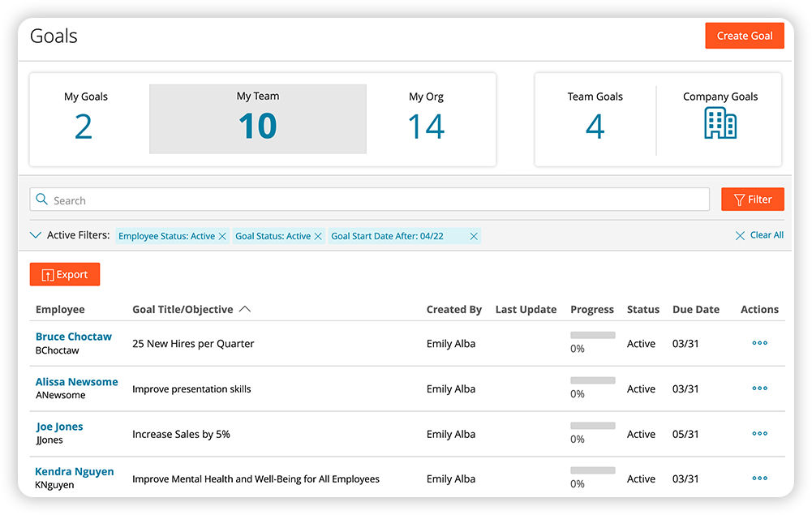Export the goals list
Screen dimensions: 812x515
coord(65,275)
